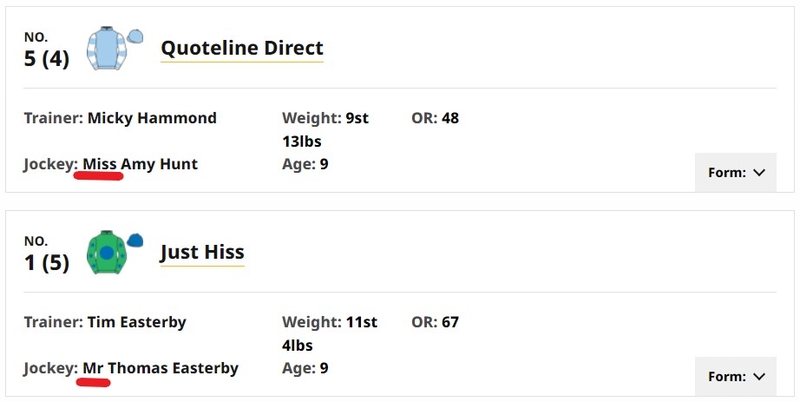This screenshot has height=402, width=800.
Task: Click the chevron beside Just Hiss's Form
Action: [x=759, y=376]
